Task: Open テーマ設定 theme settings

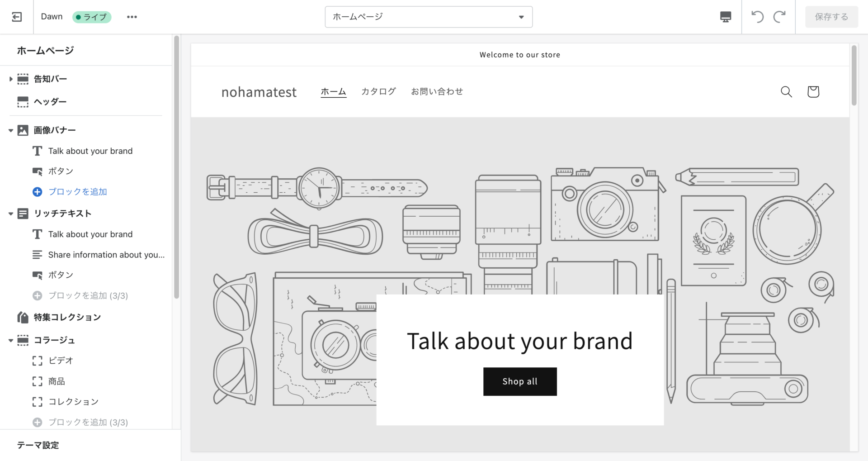Action: point(38,445)
